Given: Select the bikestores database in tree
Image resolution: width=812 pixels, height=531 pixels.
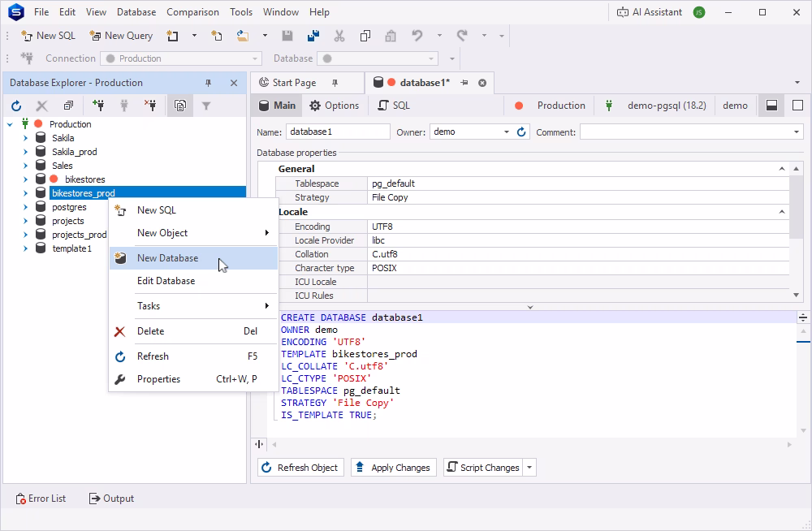Looking at the screenshot, I should coord(85,179).
